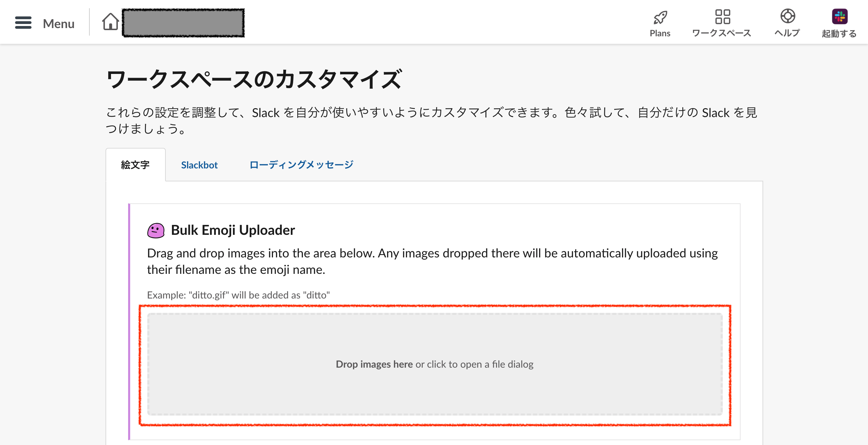
Task: Click the ワークスペース label text
Action: tap(722, 33)
